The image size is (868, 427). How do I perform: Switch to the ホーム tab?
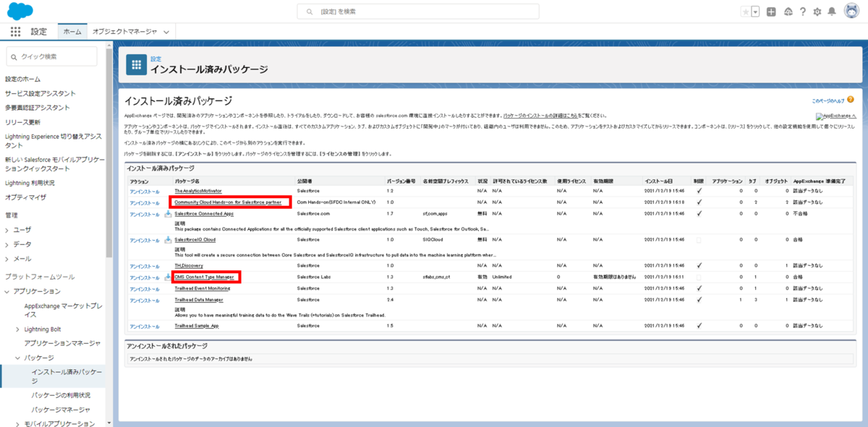(72, 32)
